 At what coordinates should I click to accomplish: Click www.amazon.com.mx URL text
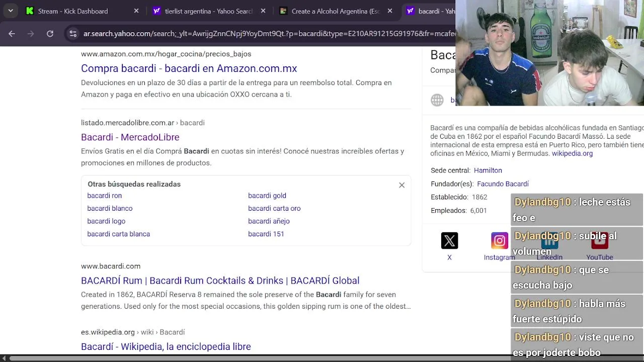[x=166, y=54]
